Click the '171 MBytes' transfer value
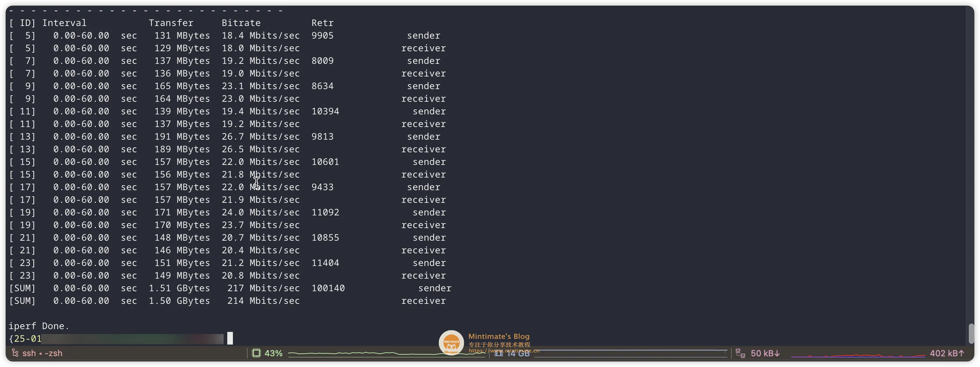Screen dimensions: 980x367 pos(182,212)
